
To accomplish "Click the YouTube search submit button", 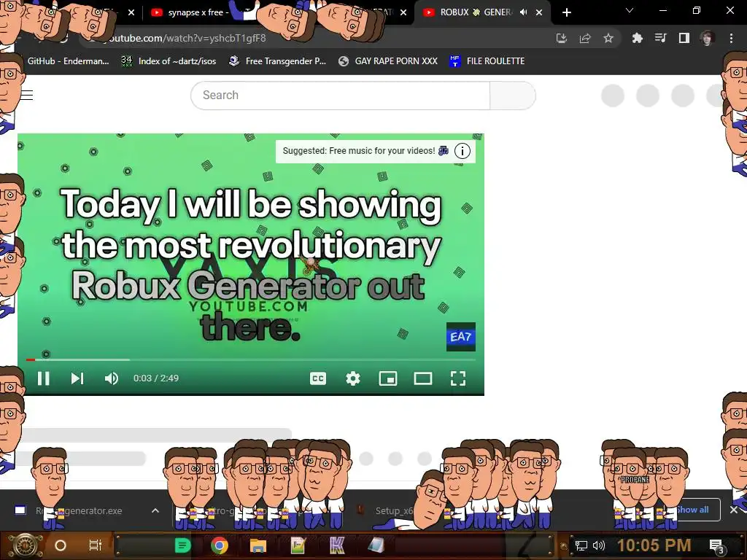I will coord(513,96).
